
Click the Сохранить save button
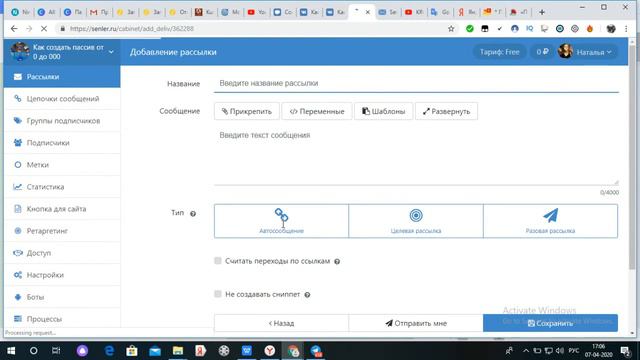(x=550, y=323)
